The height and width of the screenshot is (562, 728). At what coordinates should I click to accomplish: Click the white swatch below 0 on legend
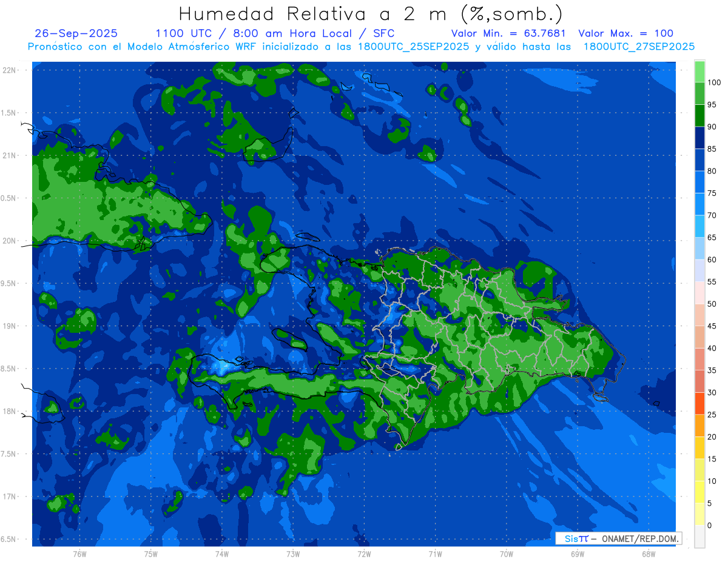[x=699, y=537]
